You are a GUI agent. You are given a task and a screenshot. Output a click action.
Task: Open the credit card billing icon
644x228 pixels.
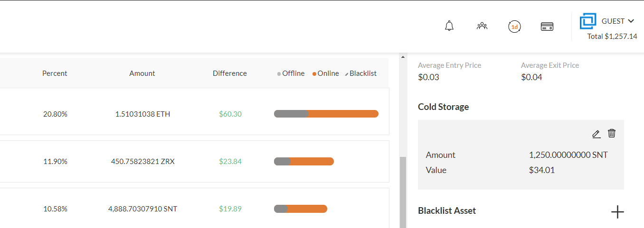point(547,27)
